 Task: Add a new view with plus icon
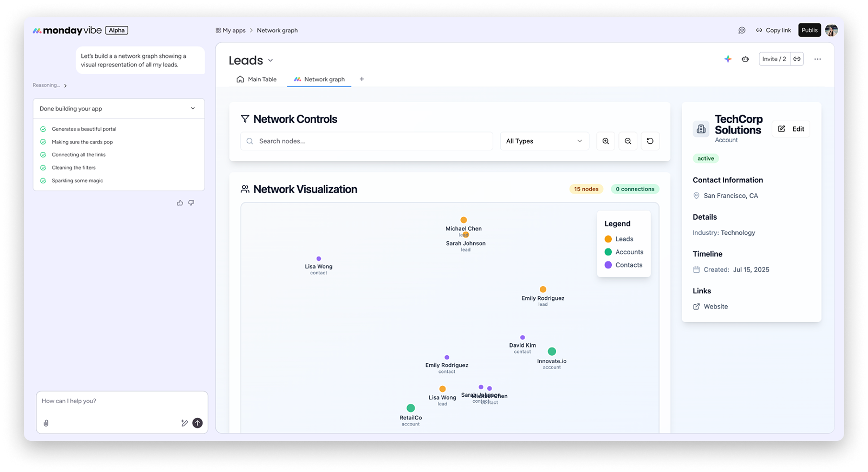coord(362,79)
